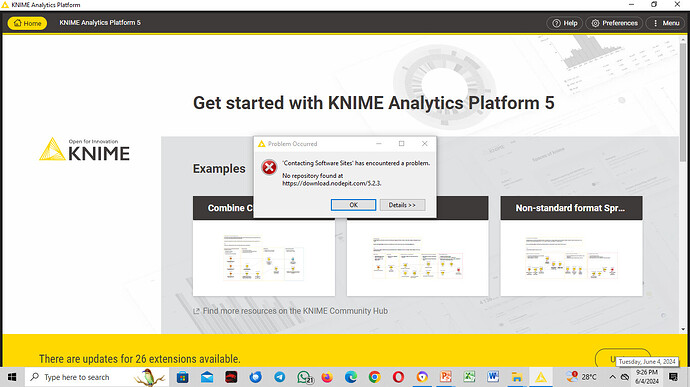Open Word from the taskbar
Viewport: 690px width, 387px height.
(x=493, y=377)
